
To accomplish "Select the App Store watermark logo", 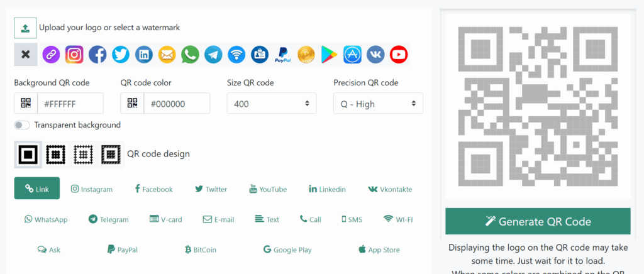I will (352, 54).
